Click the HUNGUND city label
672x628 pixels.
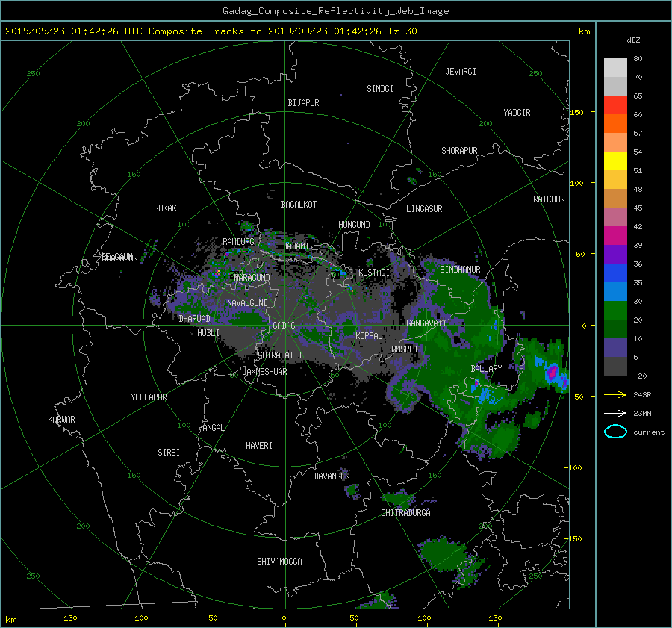[354, 225]
